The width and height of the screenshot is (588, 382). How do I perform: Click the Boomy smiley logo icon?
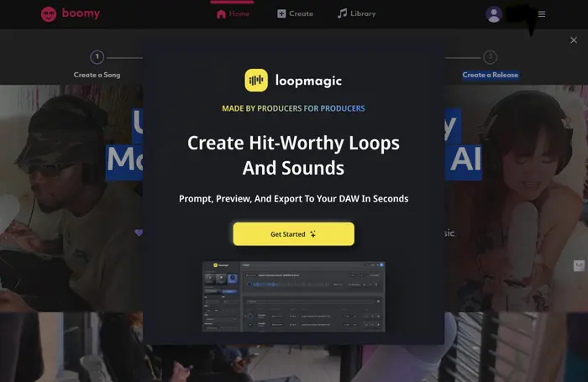coord(49,14)
